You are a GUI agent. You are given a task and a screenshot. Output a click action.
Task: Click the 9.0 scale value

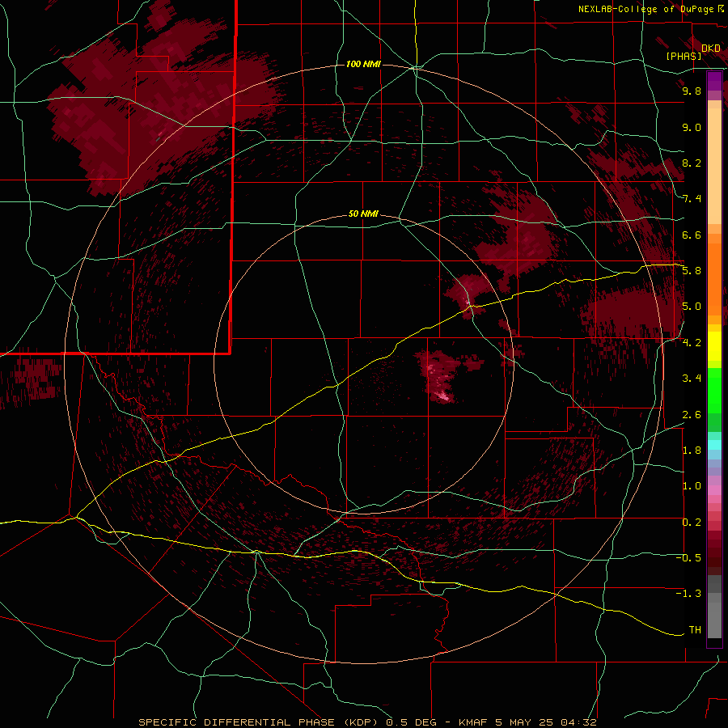coord(692,127)
